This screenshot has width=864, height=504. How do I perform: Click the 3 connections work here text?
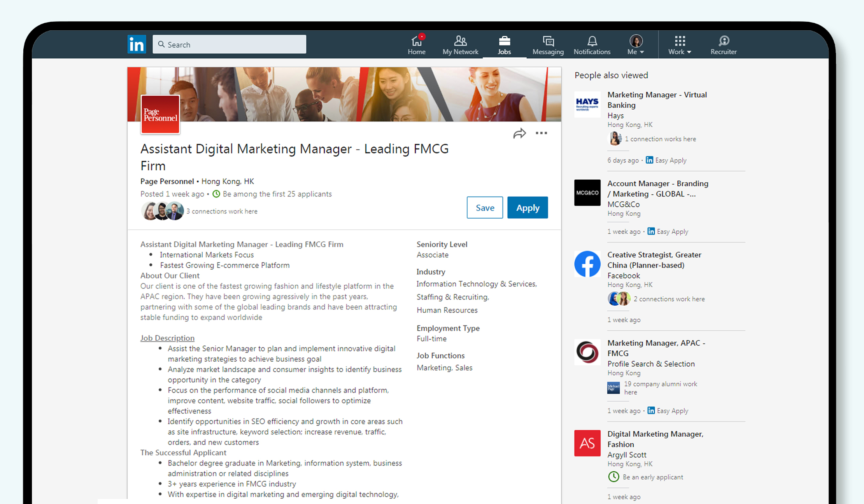point(222,211)
